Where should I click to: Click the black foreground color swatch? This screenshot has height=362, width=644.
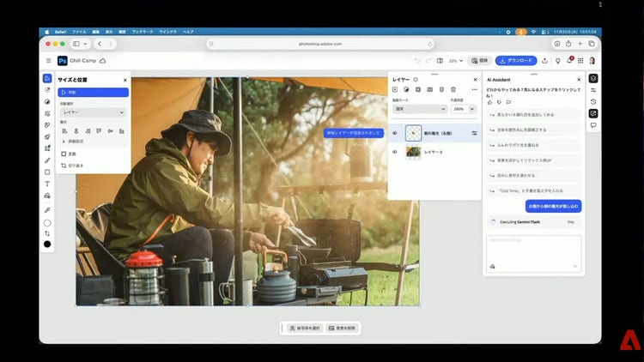47,244
